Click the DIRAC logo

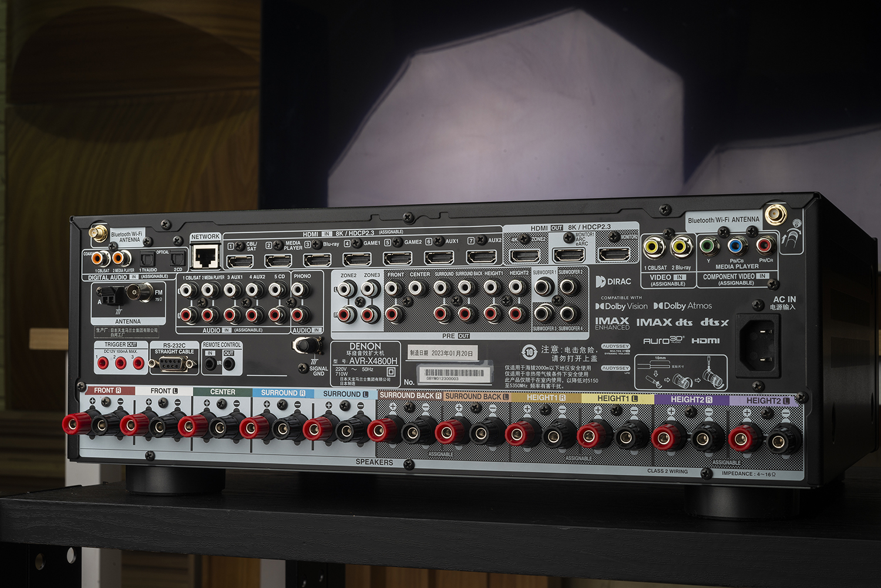[613, 281]
